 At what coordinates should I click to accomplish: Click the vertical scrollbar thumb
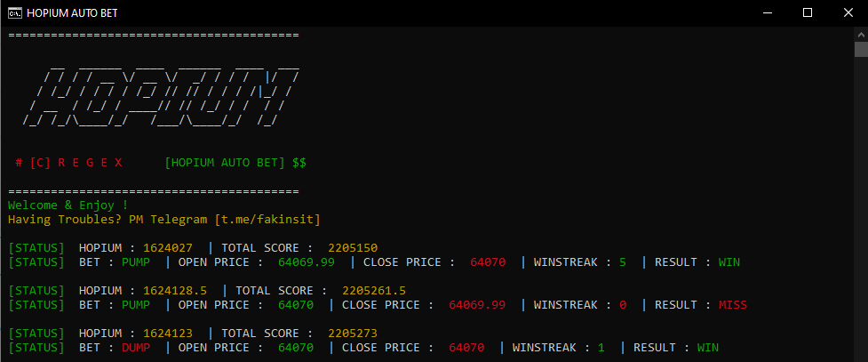861,49
